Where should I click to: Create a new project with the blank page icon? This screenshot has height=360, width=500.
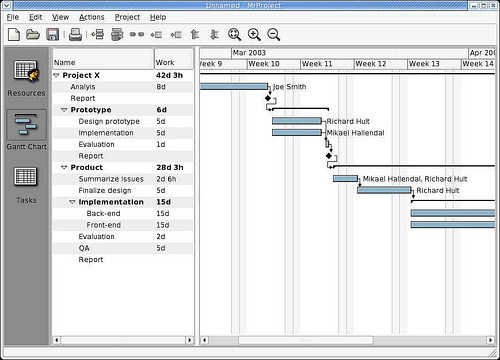coord(14,34)
